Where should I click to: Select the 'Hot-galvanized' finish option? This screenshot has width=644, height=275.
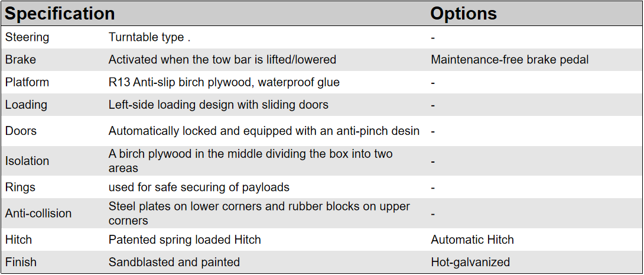[470, 262]
